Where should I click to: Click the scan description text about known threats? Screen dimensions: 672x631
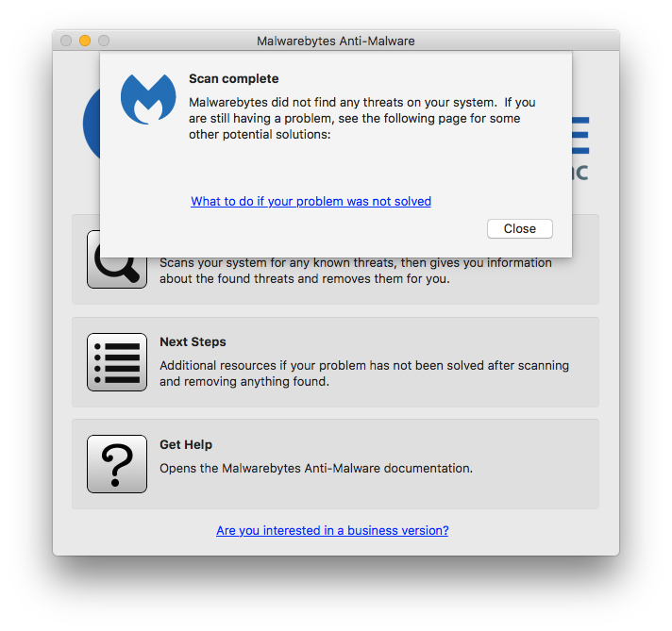pos(356,271)
